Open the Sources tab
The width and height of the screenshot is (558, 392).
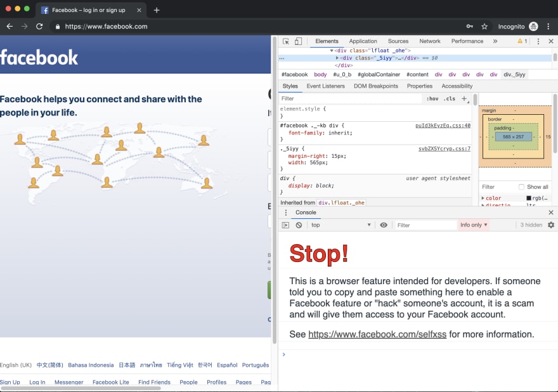point(398,41)
